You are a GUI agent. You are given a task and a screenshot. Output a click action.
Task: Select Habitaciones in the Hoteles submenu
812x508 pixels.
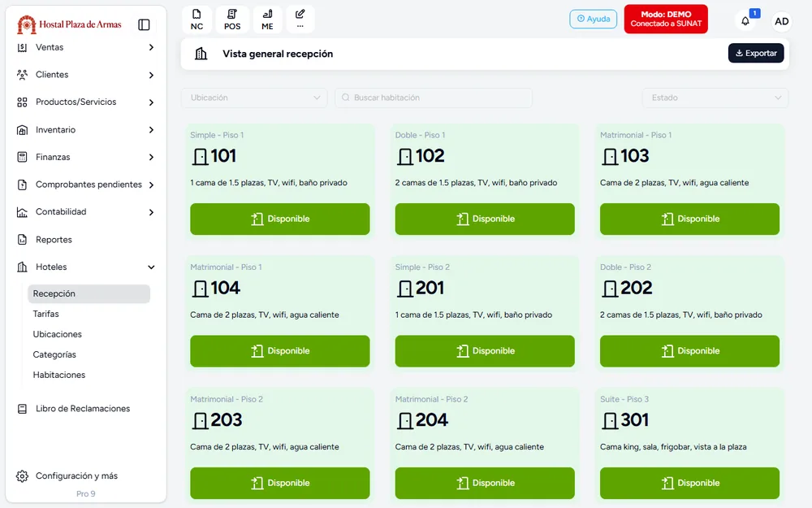pos(59,375)
